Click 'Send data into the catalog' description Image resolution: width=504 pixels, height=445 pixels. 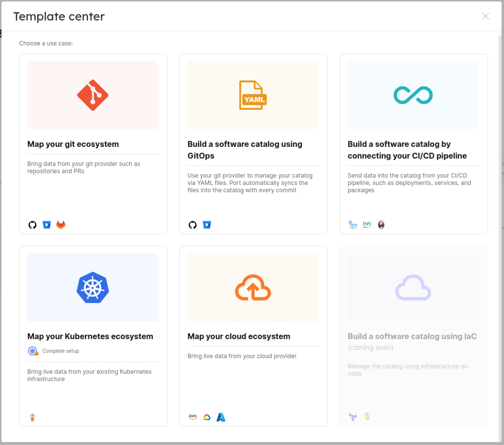(x=409, y=183)
